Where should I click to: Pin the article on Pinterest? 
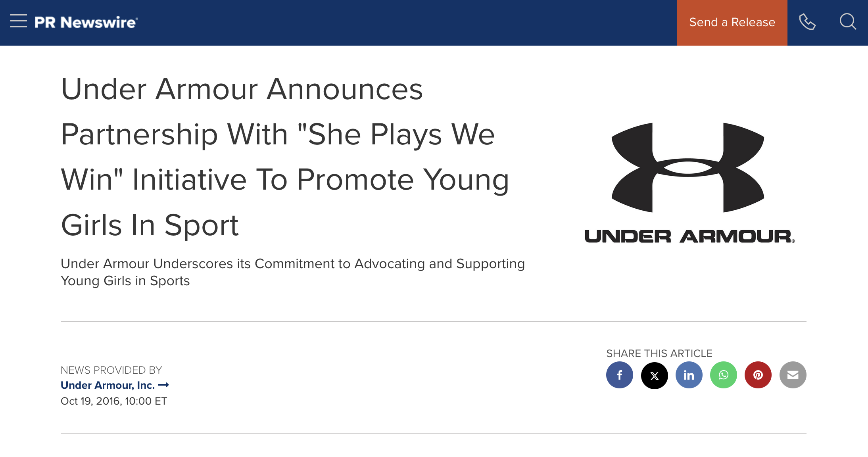click(758, 375)
